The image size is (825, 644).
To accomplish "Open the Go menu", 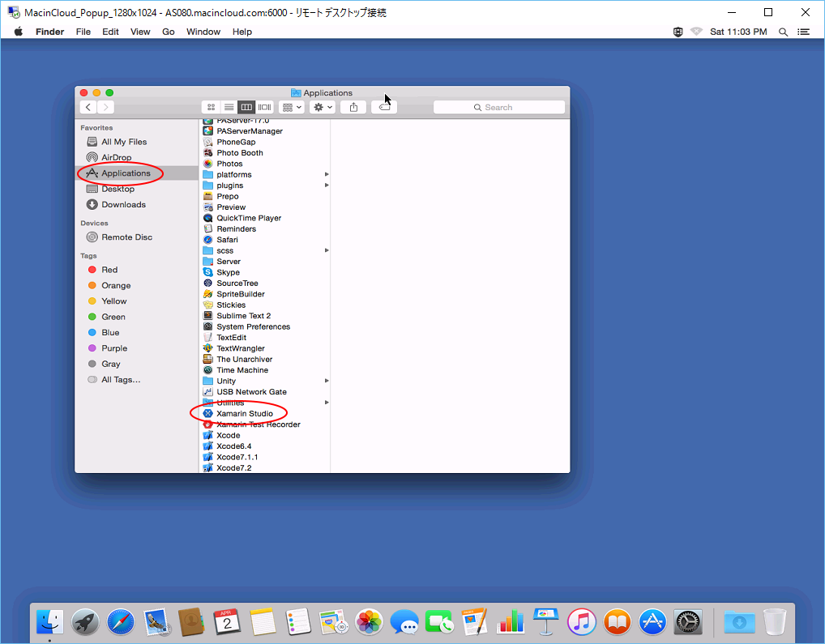I will click(x=169, y=32).
